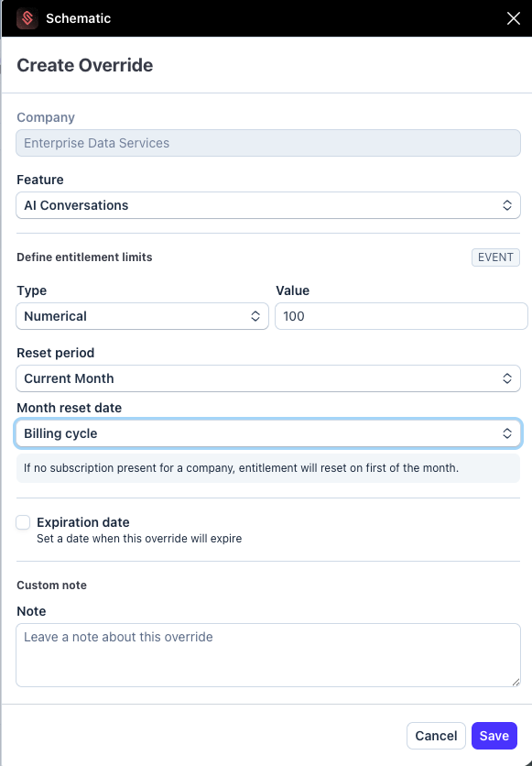Toggle Expiration date off after enabling it
The height and width of the screenshot is (766, 532).
pyautogui.click(x=22, y=522)
